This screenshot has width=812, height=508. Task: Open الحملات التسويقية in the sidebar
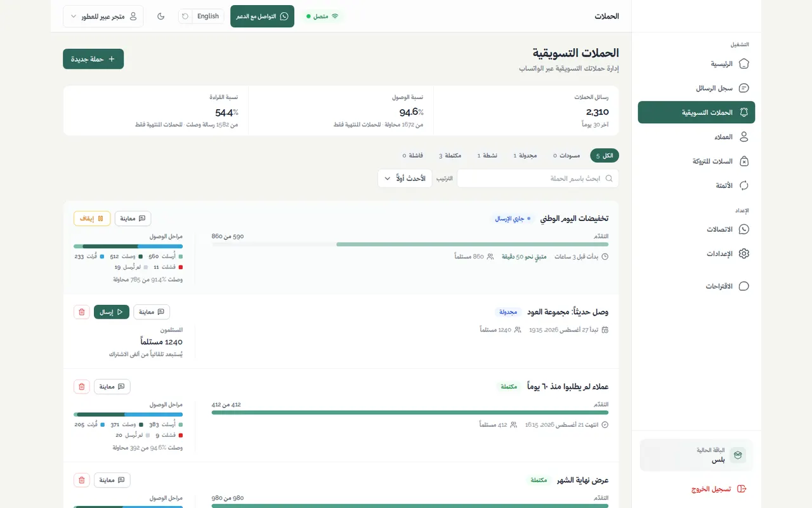(697, 112)
